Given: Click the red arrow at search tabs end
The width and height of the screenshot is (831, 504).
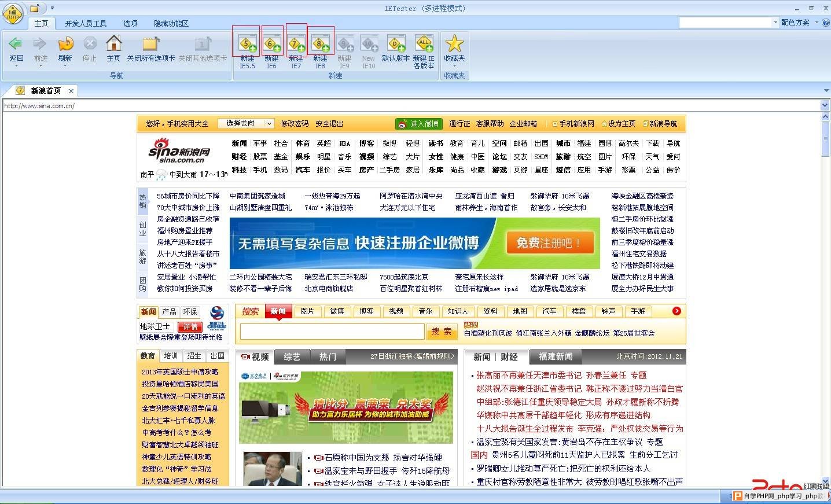Looking at the screenshot, I should click(676, 311).
